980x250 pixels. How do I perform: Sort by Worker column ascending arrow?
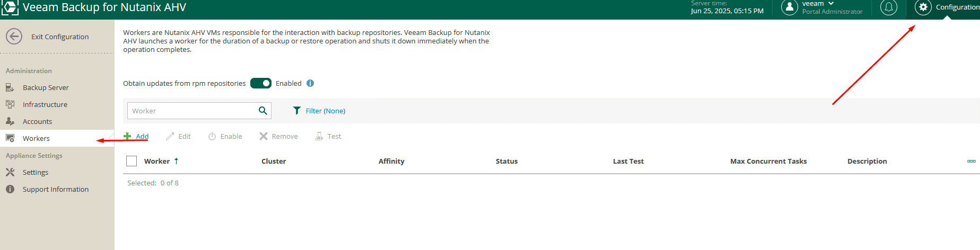point(177,161)
